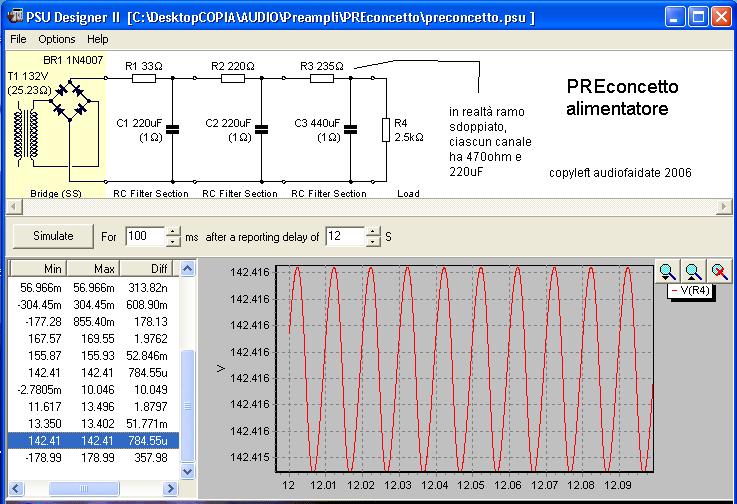Viewport: 737px width, 504px height.
Task: Click circuit panel scroll-right arrow
Action: point(724,206)
